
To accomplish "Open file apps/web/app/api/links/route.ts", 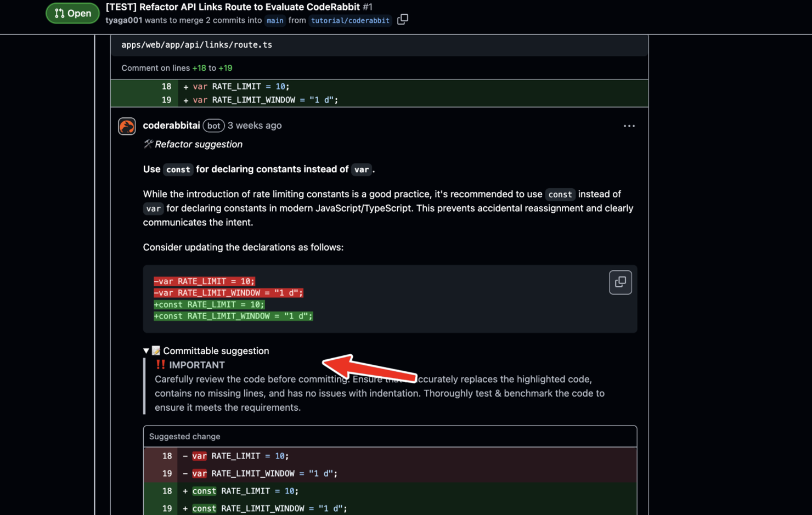I will (196, 44).
